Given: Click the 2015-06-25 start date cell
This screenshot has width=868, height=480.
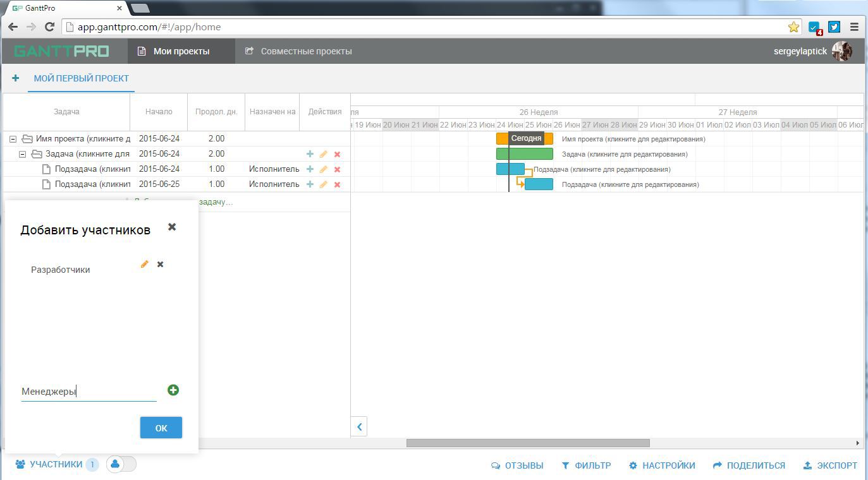Looking at the screenshot, I should [x=159, y=184].
